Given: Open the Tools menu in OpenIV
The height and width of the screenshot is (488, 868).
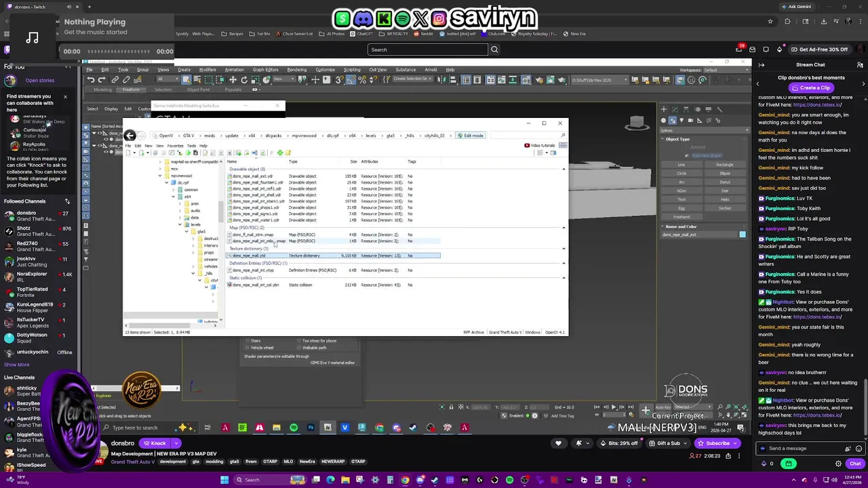Looking at the screenshot, I should [191, 146].
